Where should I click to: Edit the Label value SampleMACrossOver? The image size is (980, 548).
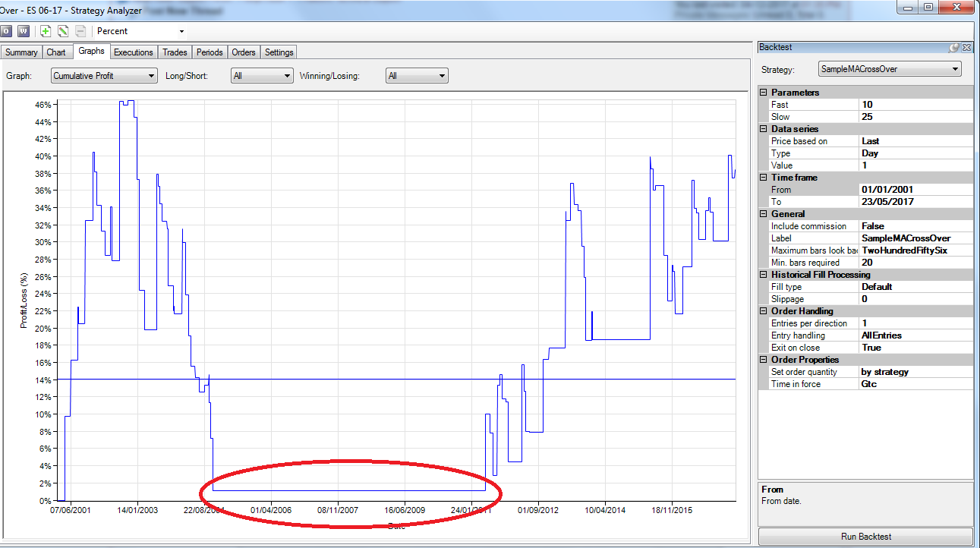[x=915, y=238]
